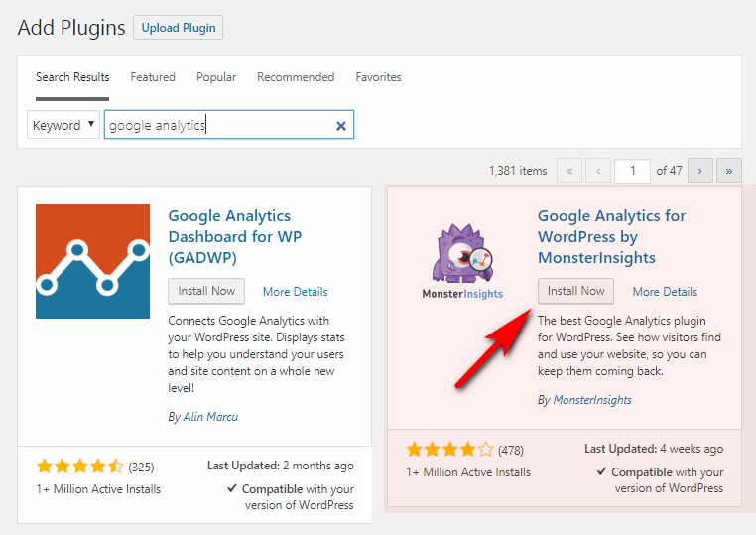Viewport: 756px width, 535px height.
Task: Click the 'of 47' page total text
Action: (669, 171)
